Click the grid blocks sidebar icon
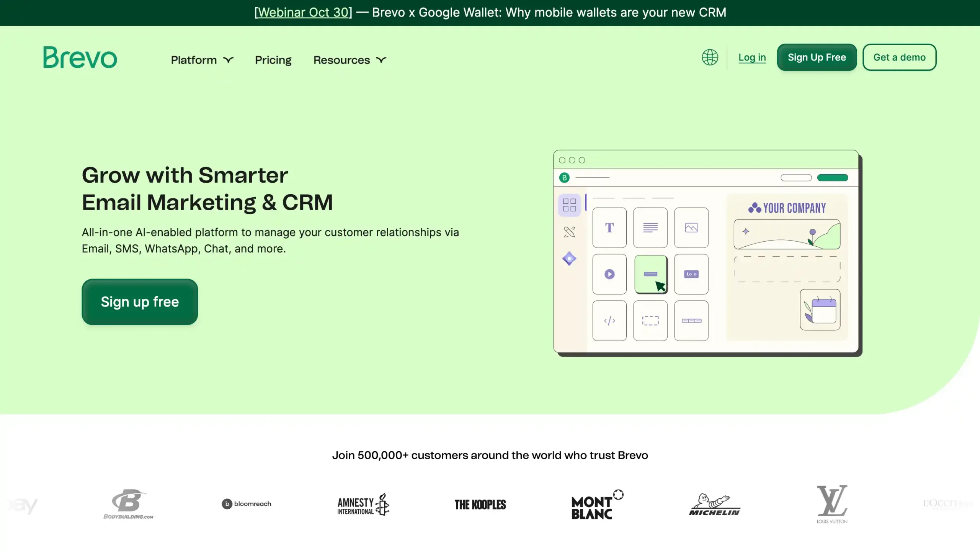 click(569, 205)
